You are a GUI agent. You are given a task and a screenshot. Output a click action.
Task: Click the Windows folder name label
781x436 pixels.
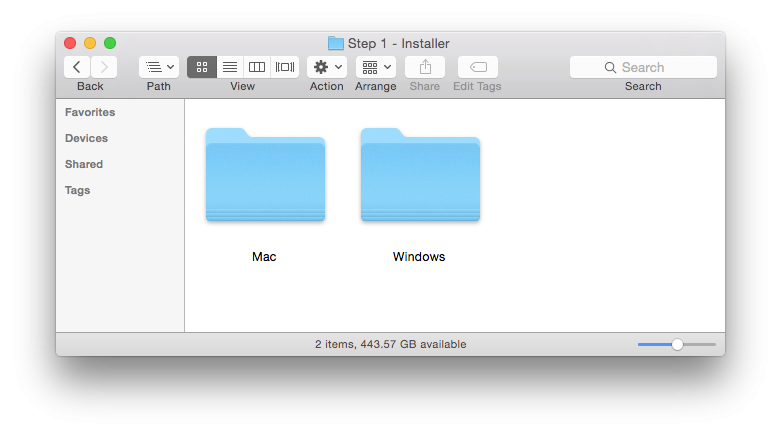pyautogui.click(x=419, y=257)
